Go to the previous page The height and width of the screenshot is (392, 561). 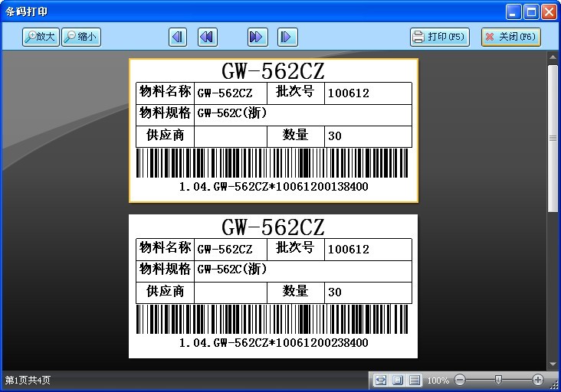(207, 37)
